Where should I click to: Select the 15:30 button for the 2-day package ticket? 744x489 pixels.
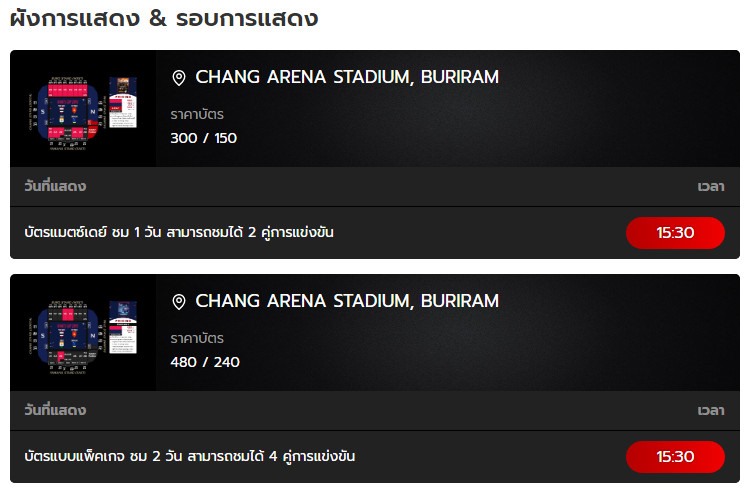675,456
